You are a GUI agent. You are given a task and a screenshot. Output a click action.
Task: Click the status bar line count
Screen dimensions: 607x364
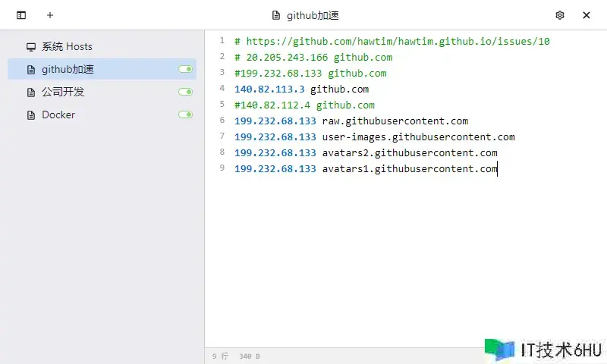219,356
